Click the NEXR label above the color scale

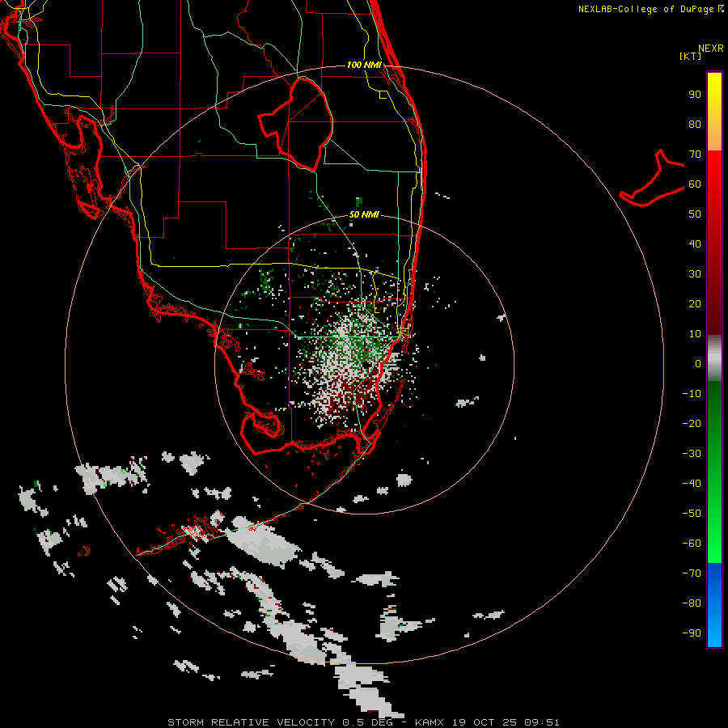point(710,49)
